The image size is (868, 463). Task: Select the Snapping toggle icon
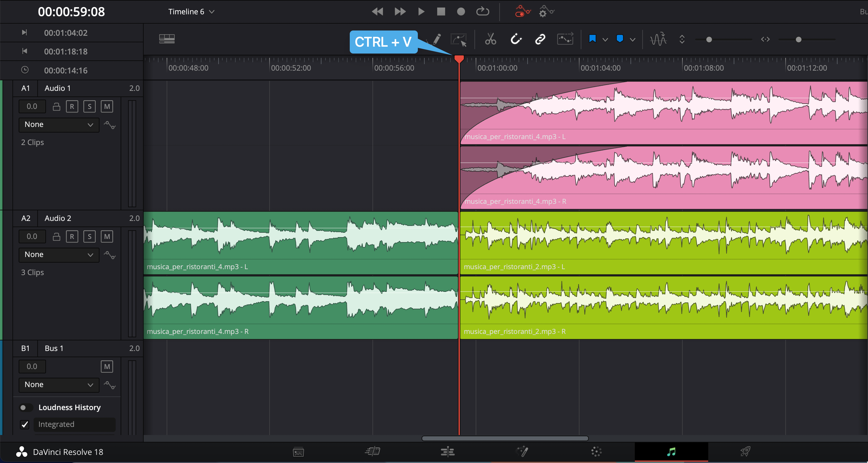point(515,39)
